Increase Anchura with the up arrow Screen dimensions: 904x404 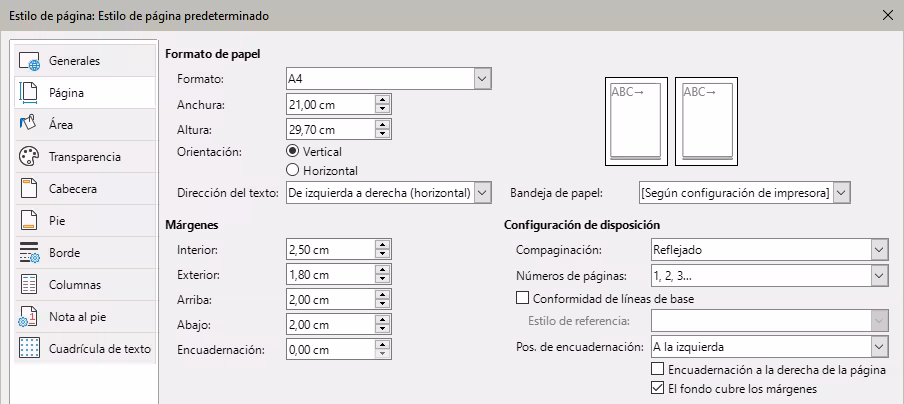tap(382, 100)
